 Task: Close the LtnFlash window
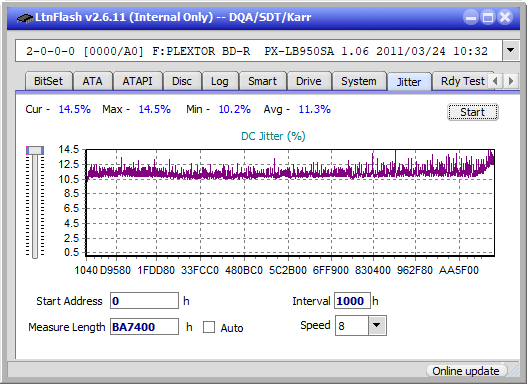click(505, 17)
